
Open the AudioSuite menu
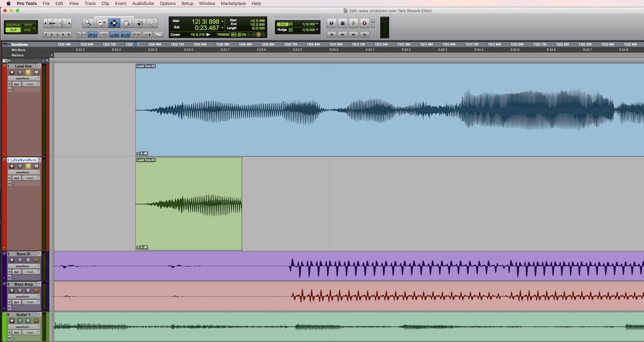pos(143,3)
